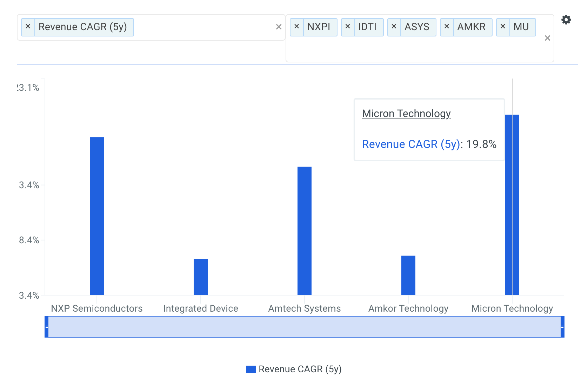Clear all tickers in the companies field
Image resolution: width=588 pixels, height=387 pixels.
coord(547,38)
